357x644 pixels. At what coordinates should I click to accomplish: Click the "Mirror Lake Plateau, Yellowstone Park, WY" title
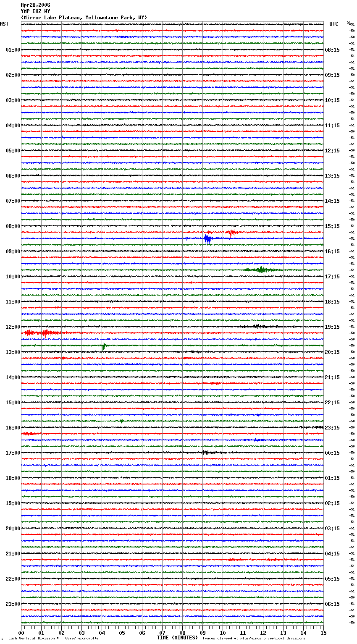tap(84, 18)
